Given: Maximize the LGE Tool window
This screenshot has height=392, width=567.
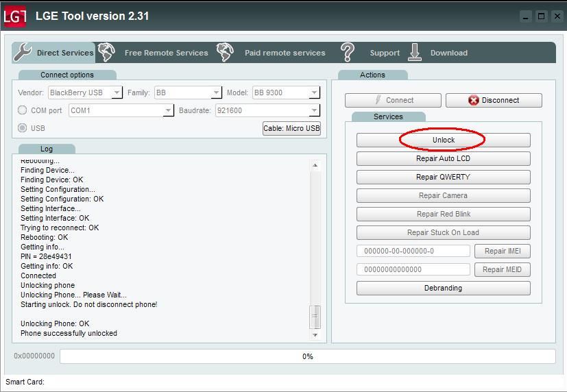Looking at the screenshot, I should [542, 16].
